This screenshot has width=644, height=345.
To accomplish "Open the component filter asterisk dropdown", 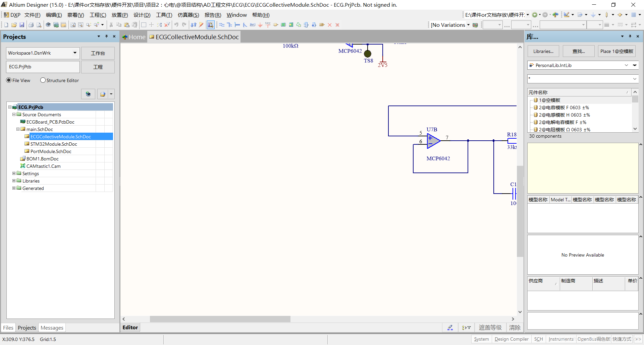I will coord(635,79).
